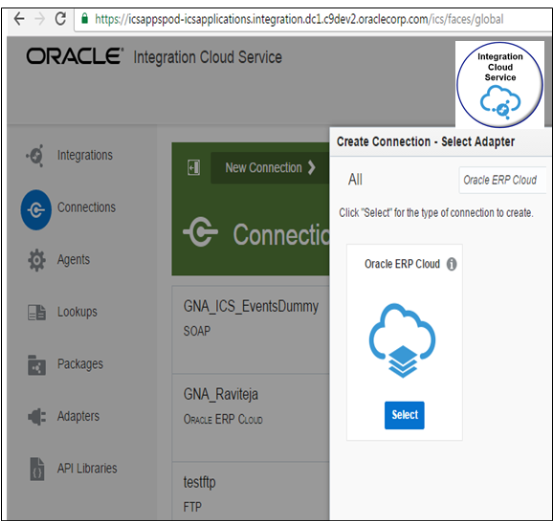Click the Integrations sidebar icon
This screenshot has width=554, height=522.
(x=35, y=156)
